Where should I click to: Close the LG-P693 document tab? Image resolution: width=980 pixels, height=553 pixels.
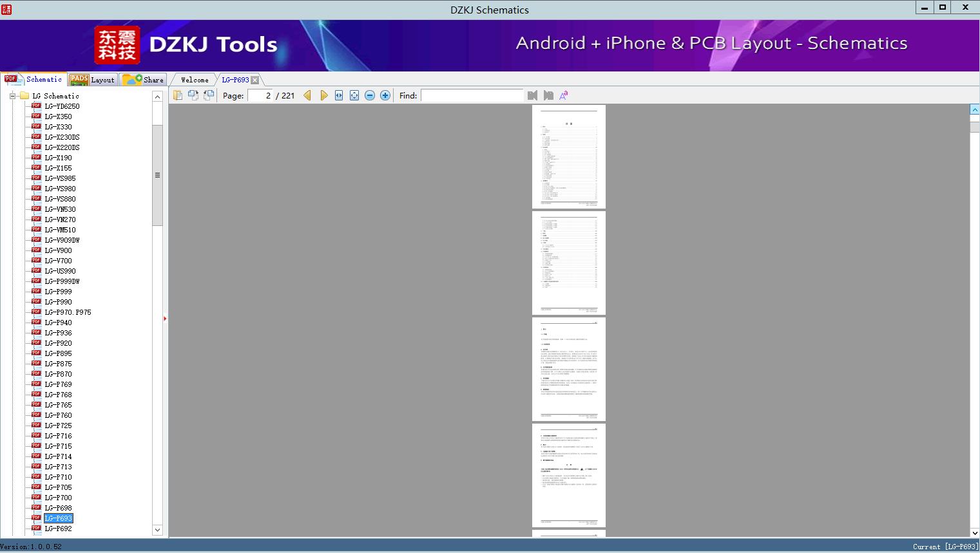255,80
